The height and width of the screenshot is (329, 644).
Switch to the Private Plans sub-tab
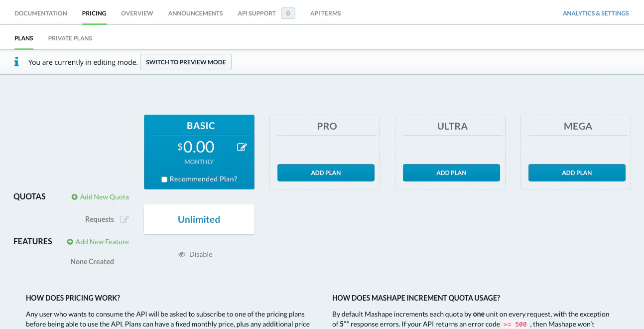click(70, 38)
